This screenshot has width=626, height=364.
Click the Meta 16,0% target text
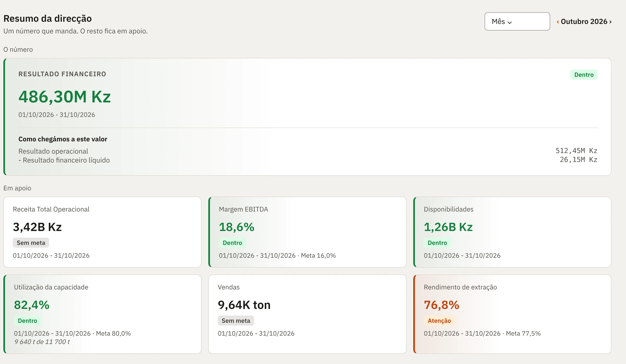[x=318, y=256]
